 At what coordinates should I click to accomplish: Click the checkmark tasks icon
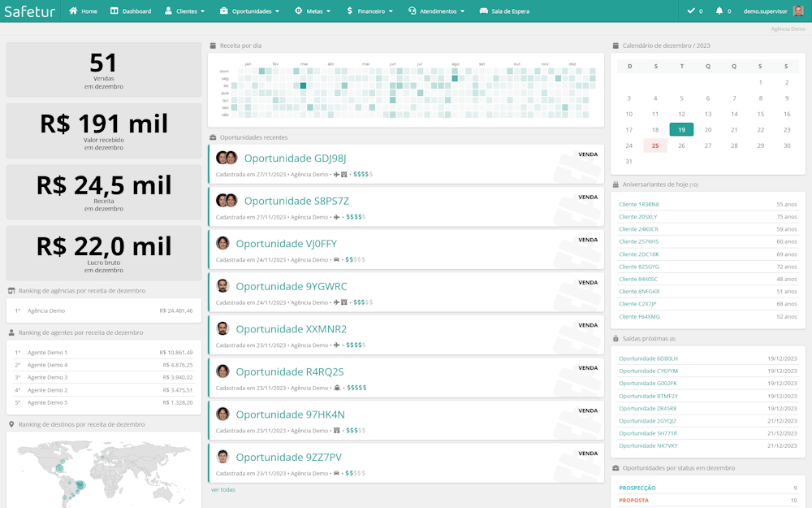click(691, 11)
